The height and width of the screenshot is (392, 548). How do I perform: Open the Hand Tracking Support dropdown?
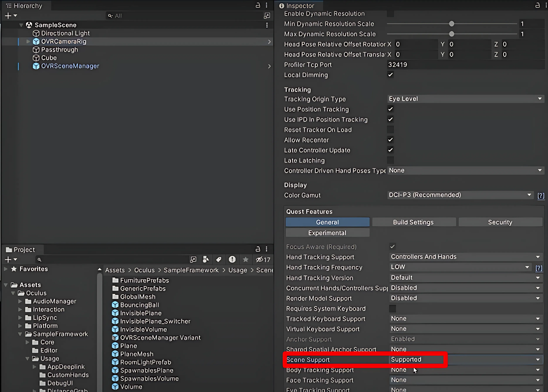pyautogui.click(x=465, y=257)
